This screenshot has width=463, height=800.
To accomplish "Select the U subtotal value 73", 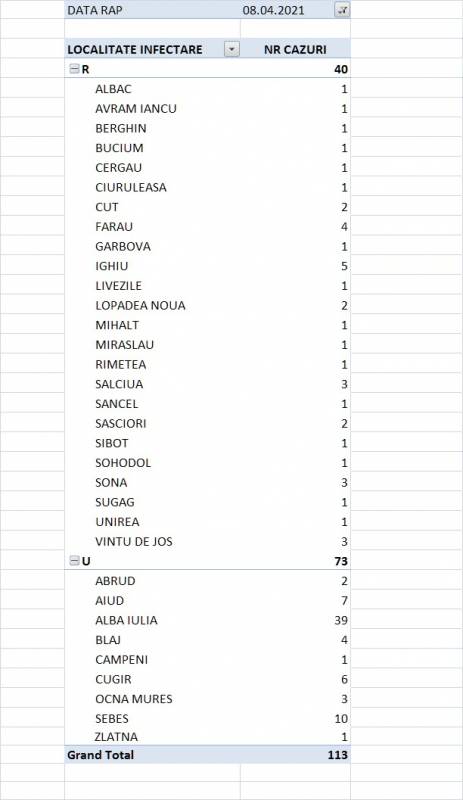I will [341, 561].
